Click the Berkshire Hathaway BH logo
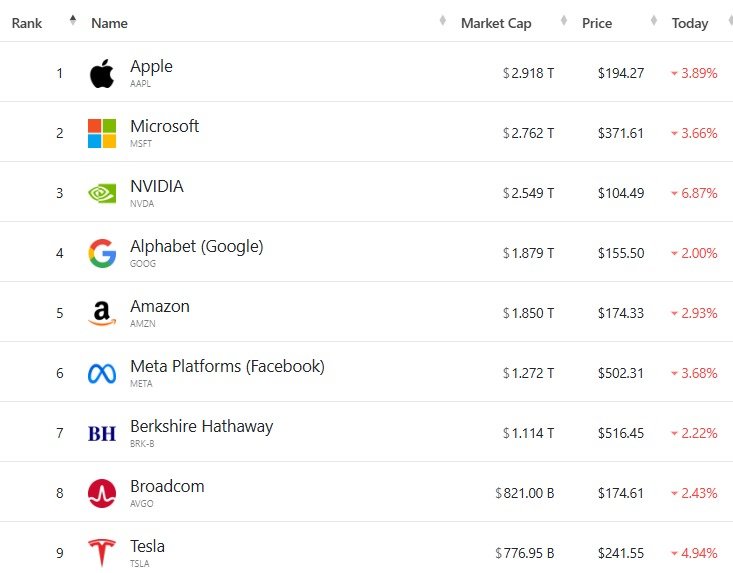The image size is (733, 573). [101, 433]
